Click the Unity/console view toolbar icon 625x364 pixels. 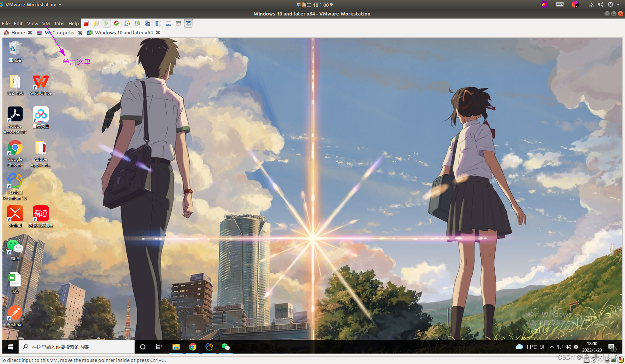click(x=189, y=23)
